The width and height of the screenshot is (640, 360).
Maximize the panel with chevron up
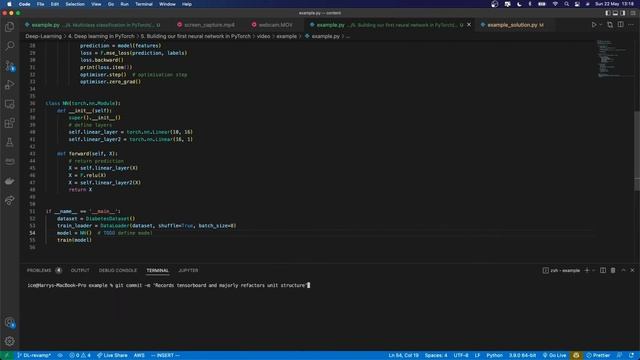[x=623, y=270]
